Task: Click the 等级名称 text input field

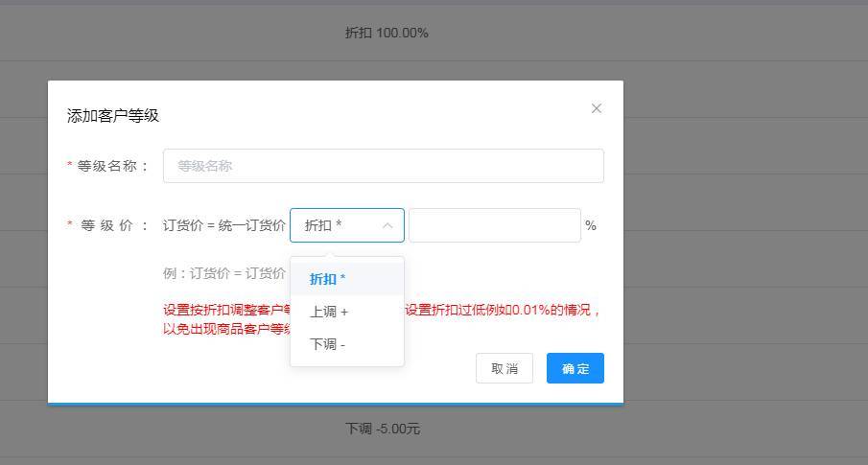Action: [x=383, y=166]
